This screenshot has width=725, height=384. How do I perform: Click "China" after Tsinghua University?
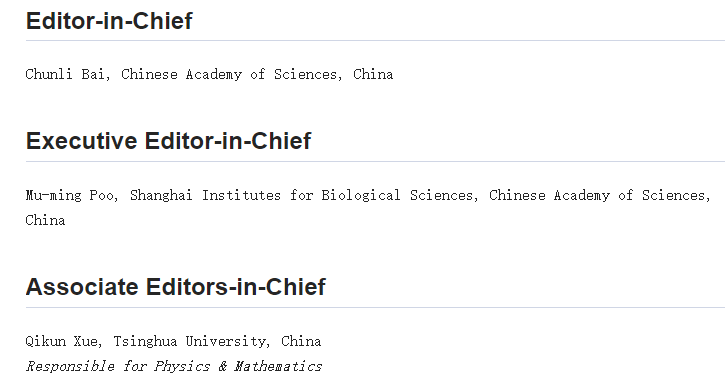(301, 341)
